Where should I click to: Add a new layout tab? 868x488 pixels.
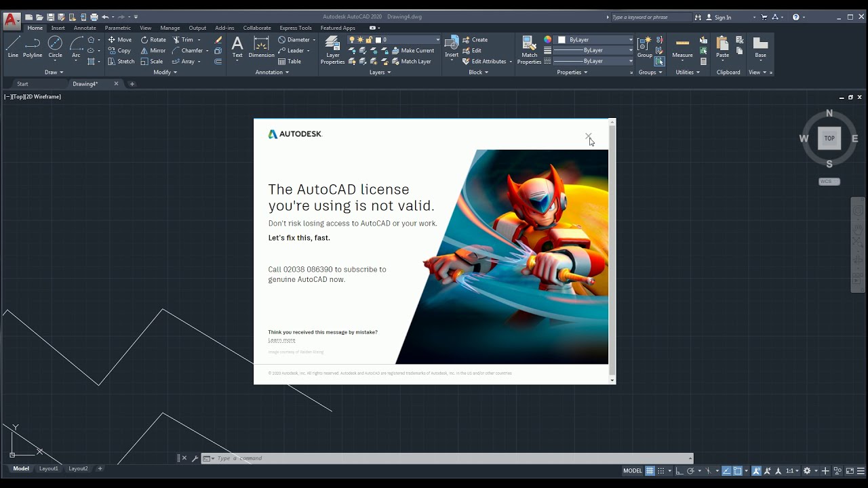pyautogui.click(x=100, y=468)
